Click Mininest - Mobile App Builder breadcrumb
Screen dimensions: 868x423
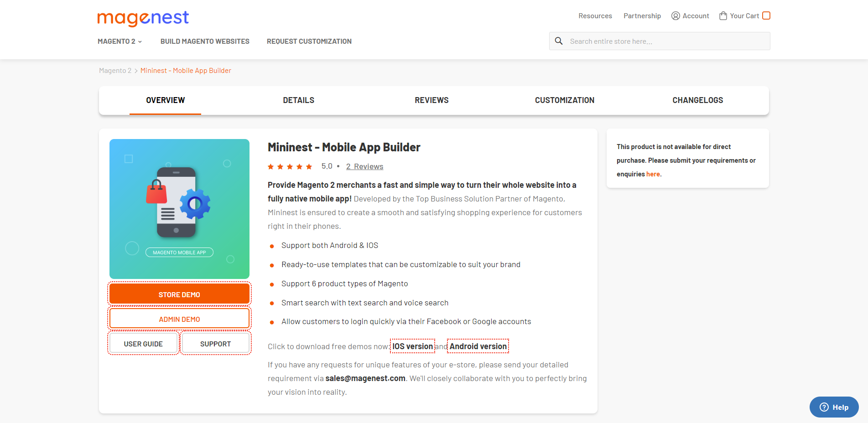click(186, 71)
